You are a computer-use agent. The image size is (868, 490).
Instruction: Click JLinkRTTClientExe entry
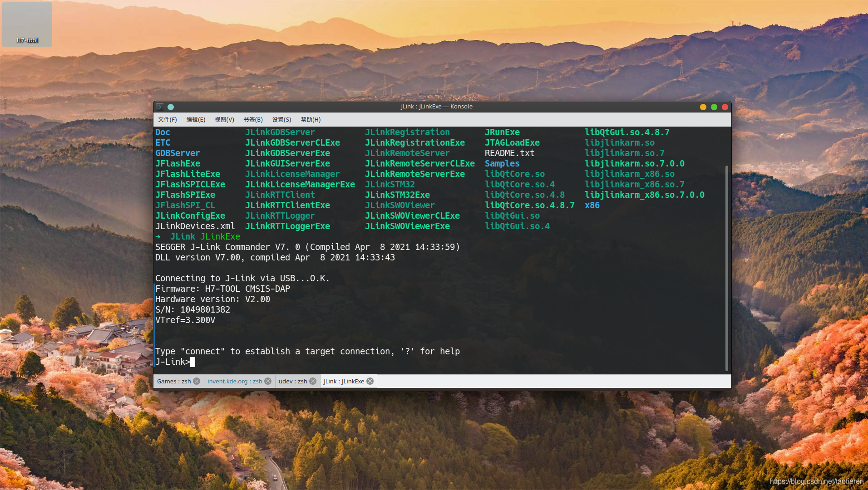point(287,206)
